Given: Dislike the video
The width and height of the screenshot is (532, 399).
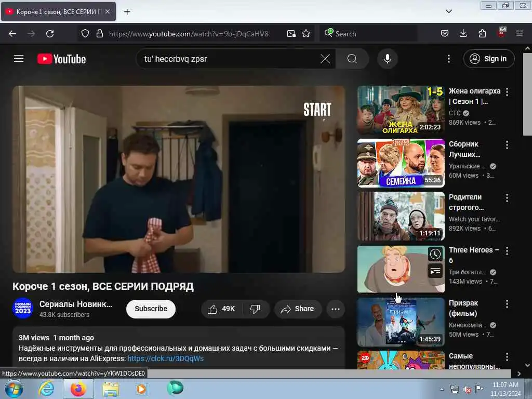Looking at the screenshot, I should pos(255,309).
